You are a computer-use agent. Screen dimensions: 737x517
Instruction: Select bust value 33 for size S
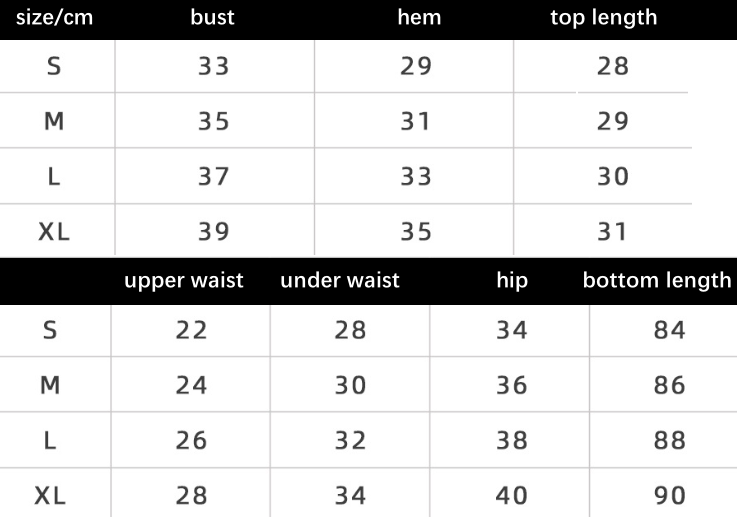tap(214, 66)
